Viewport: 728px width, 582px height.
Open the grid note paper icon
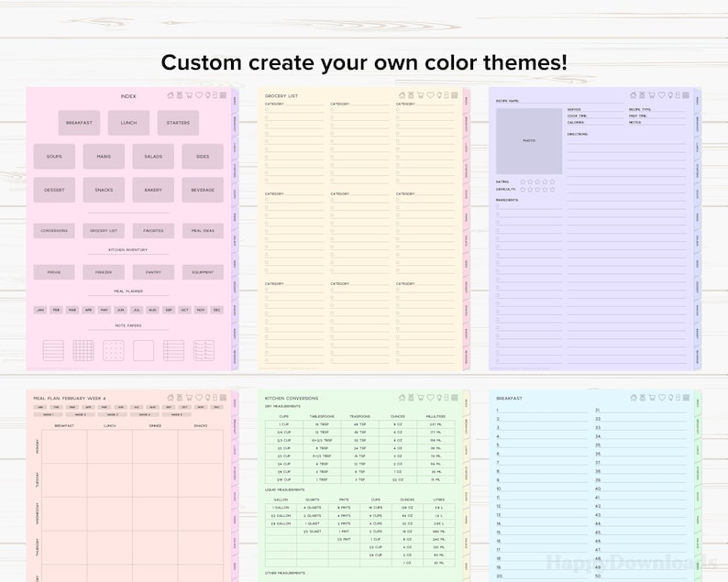point(83,350)
